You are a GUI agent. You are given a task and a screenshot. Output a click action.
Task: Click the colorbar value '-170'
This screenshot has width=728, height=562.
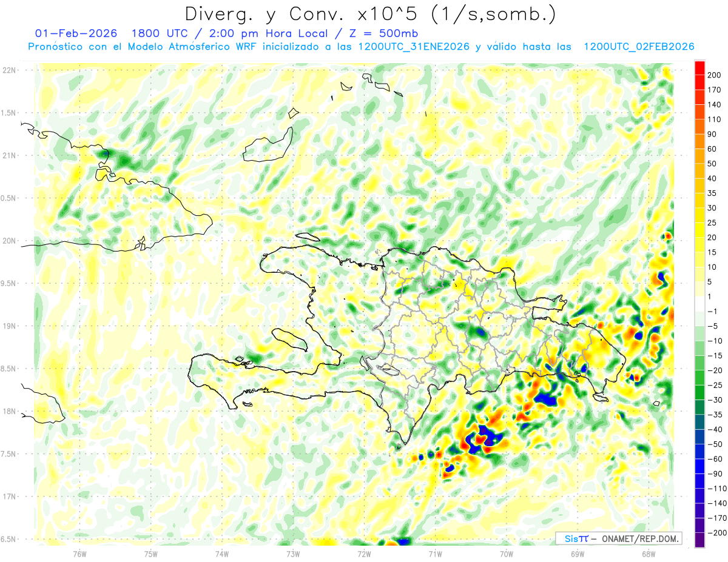[716, 518]
